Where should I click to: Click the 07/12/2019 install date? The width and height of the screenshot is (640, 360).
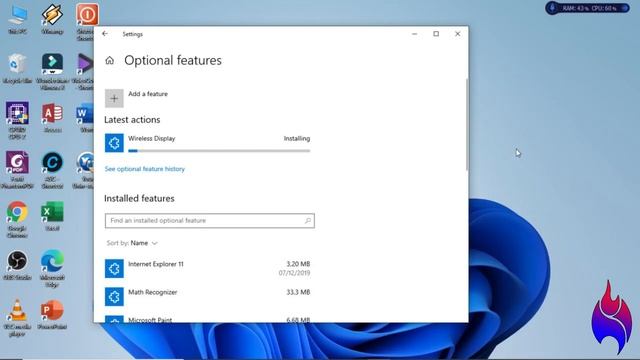[x=294, y=273]
